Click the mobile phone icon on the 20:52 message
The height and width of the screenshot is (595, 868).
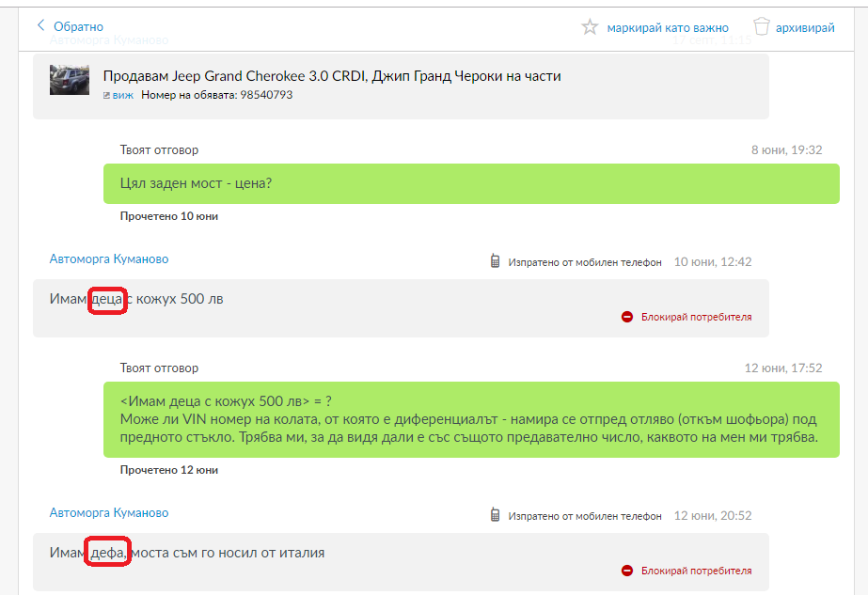495,515
